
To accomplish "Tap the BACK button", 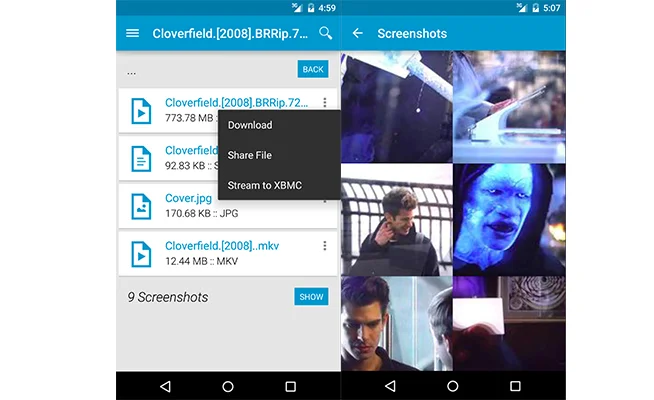I will pyautogui.click(x=313, y=69).
